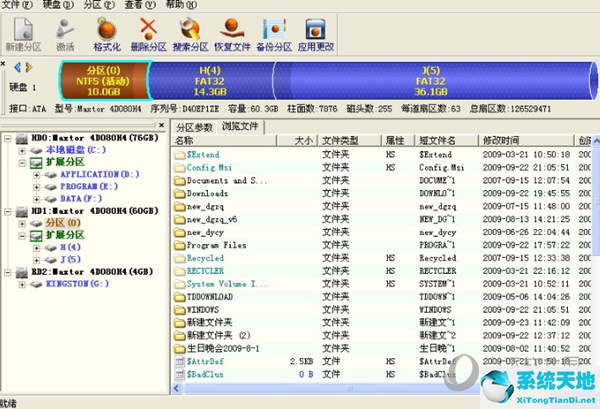Sort by the 属性 column header
Image resolution: width=600 pixels, height=409 pixels.
pos(398,140)
